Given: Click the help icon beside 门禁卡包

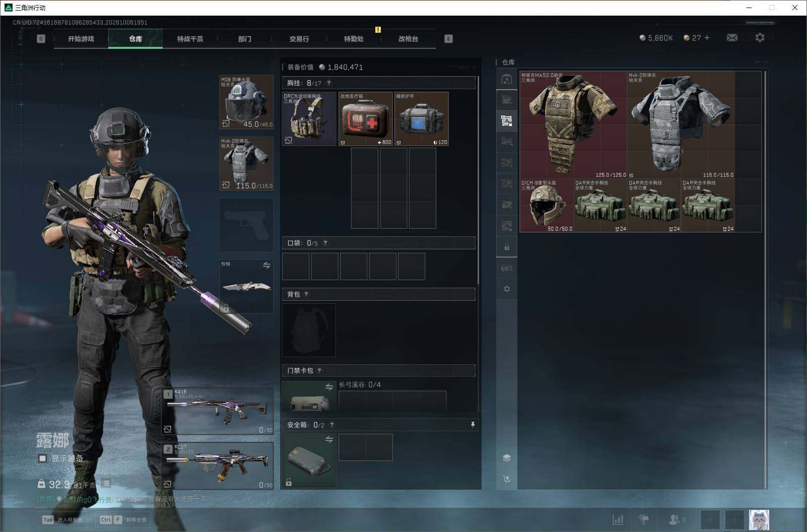Looking at the screenshot, I should [319, 371].
